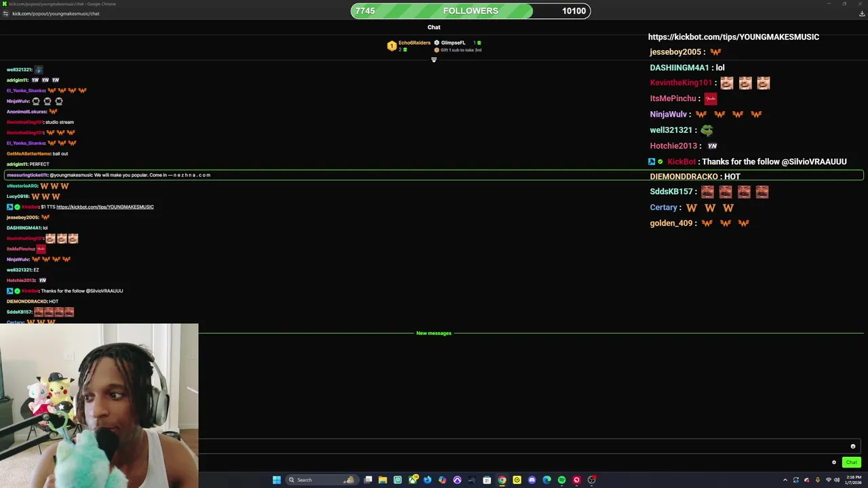This screenshot has height=488, width=868.
Task: Open Microsoft Edge from taskbar
Action: point(547,480)
